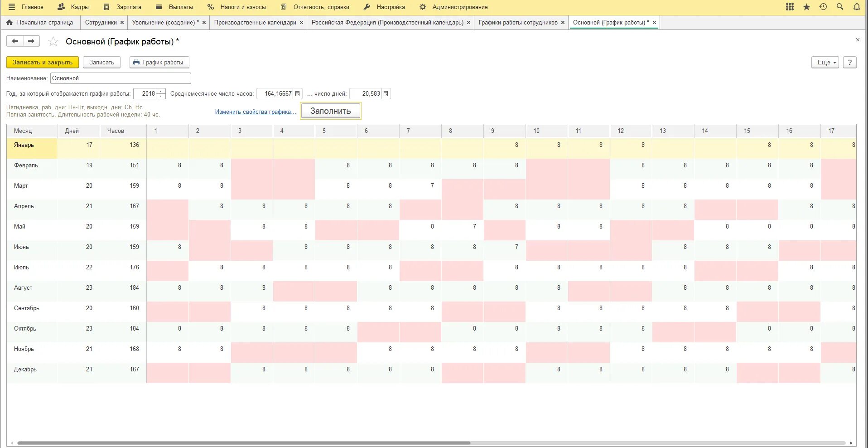Click the Месяц column header

tap(32, 131)
